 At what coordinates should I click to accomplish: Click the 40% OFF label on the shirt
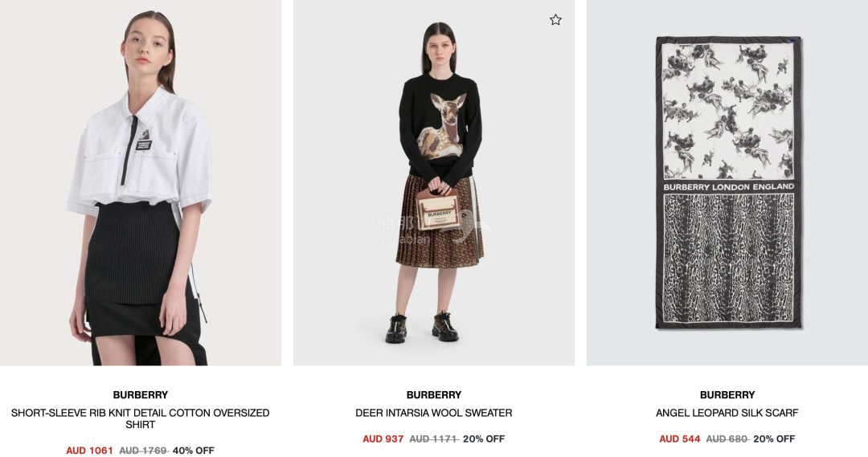[x=193, y=451]
